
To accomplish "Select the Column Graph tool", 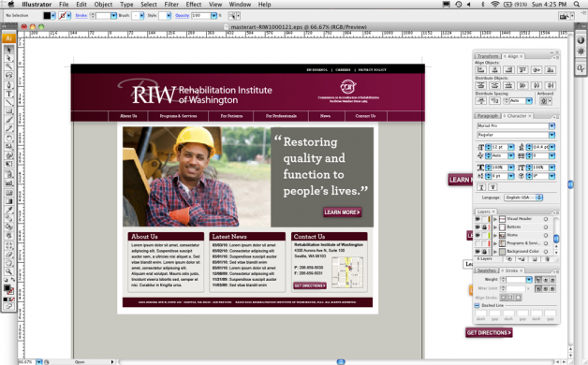I will point(9,183).
